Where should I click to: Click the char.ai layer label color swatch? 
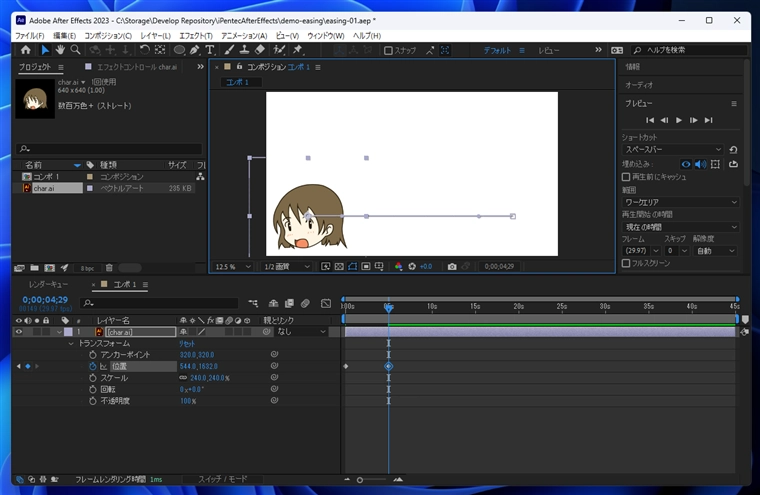pyautogui.click(x=68, y=332)
